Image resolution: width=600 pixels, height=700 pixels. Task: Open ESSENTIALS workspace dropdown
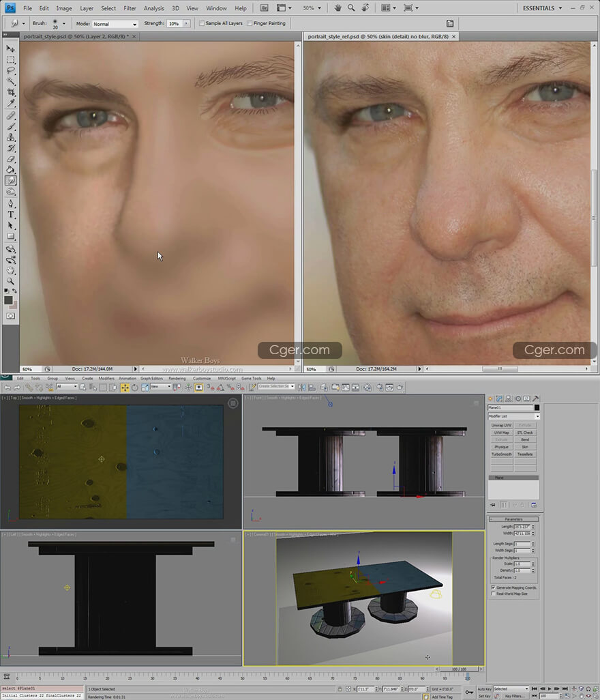pos(543,8)
